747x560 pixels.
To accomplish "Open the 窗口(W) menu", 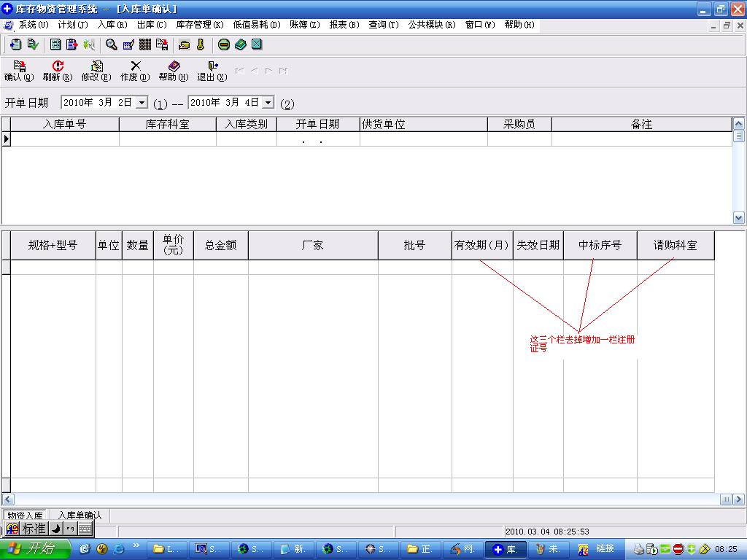I will 480,25.
